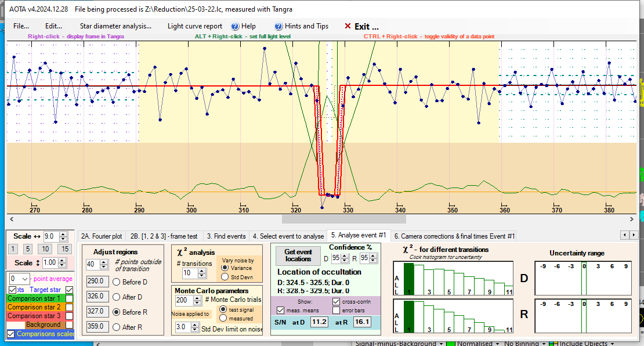Image resolution: width=644 pixels, height=346 pixels.
Task: Click the After R value field 359.0
Action: (97, 326)
